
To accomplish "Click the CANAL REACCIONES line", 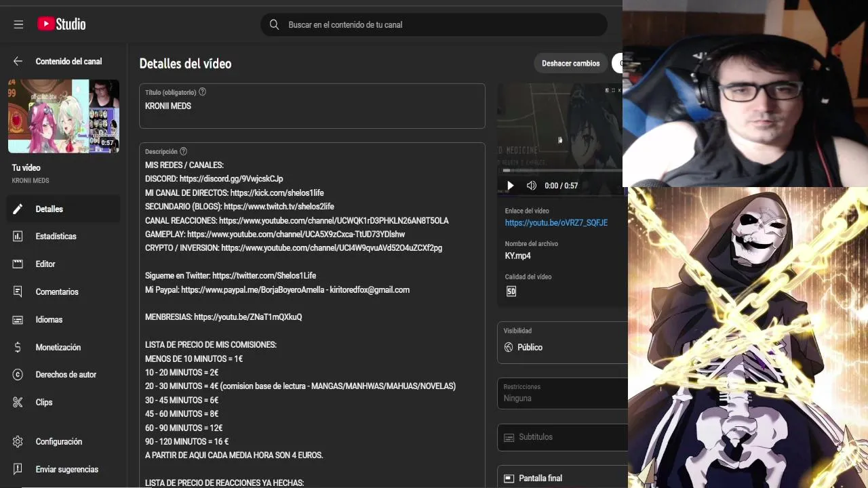I will [x=296, y=221].
